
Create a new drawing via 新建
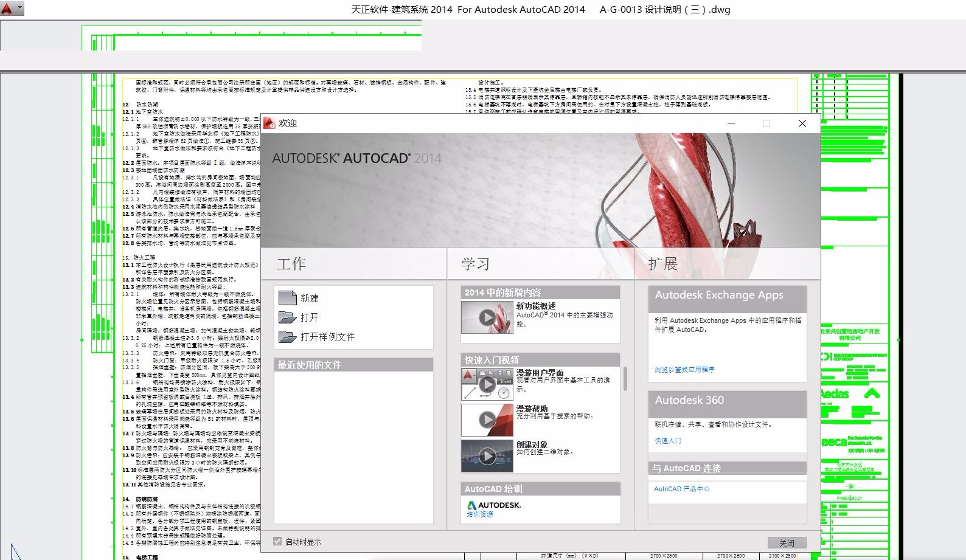(310, 298)
